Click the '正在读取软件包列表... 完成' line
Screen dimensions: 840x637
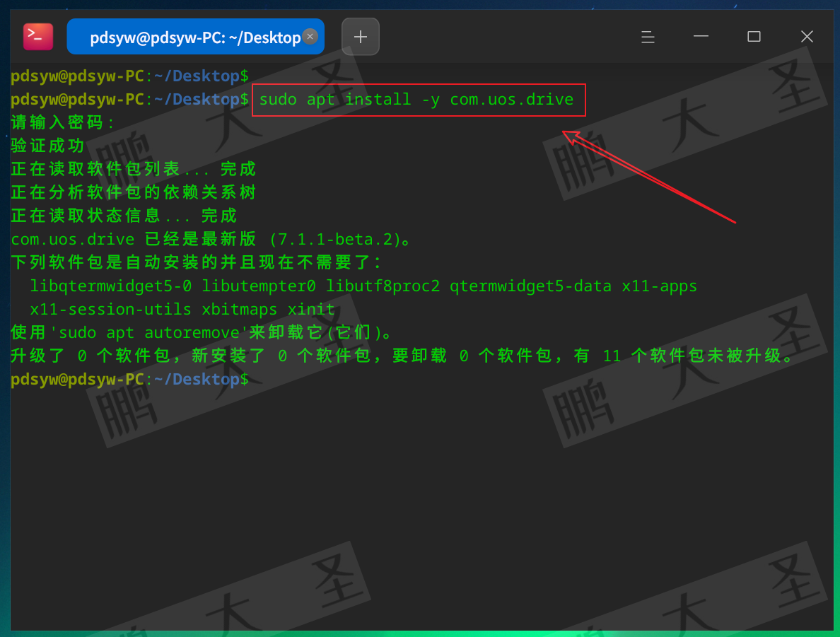[134, 169]
